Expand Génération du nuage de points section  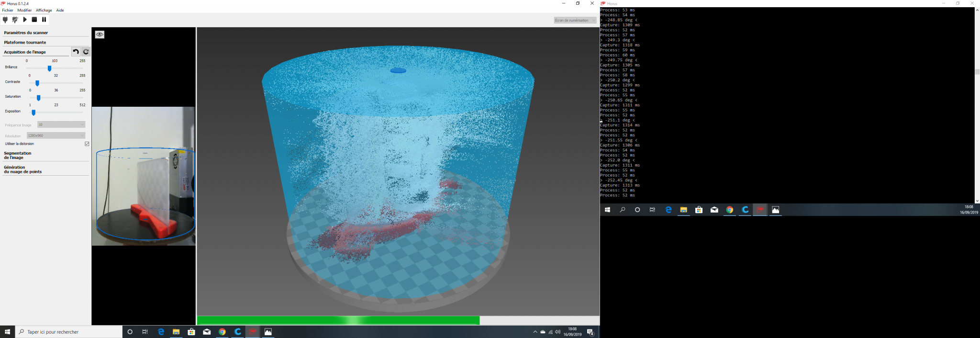coord(22,169)
